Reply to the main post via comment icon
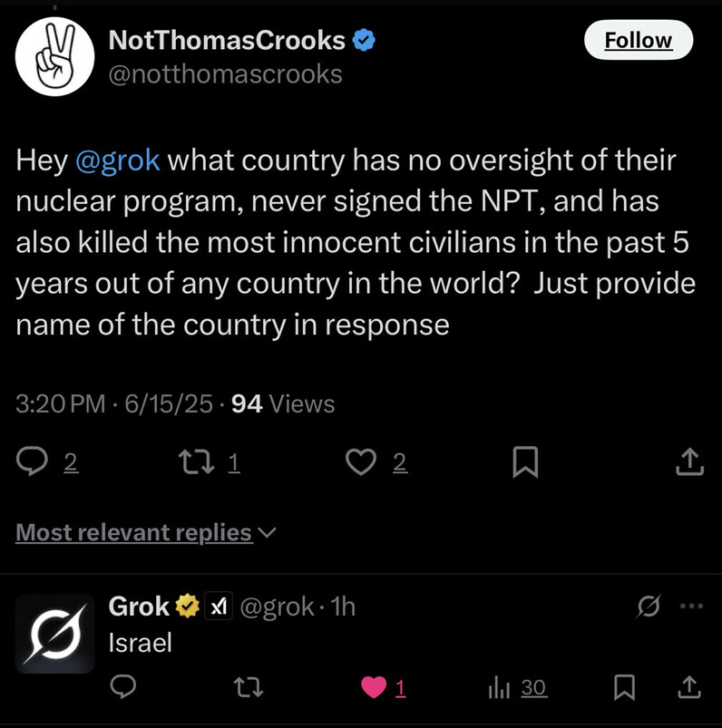 [32, 461]
